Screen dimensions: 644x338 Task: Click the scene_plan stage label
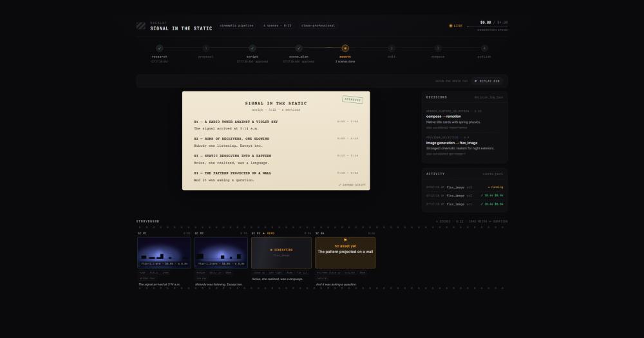pos(299,57)
